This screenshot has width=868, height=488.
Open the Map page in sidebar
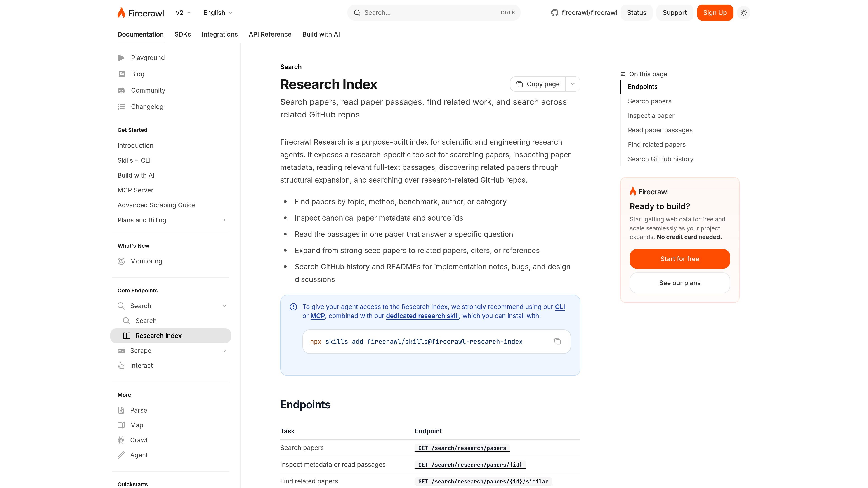[130, 425]
